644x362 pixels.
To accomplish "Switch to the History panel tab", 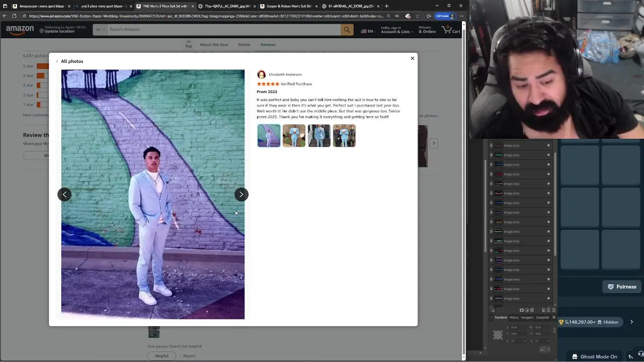I will (x=514, y=318).
